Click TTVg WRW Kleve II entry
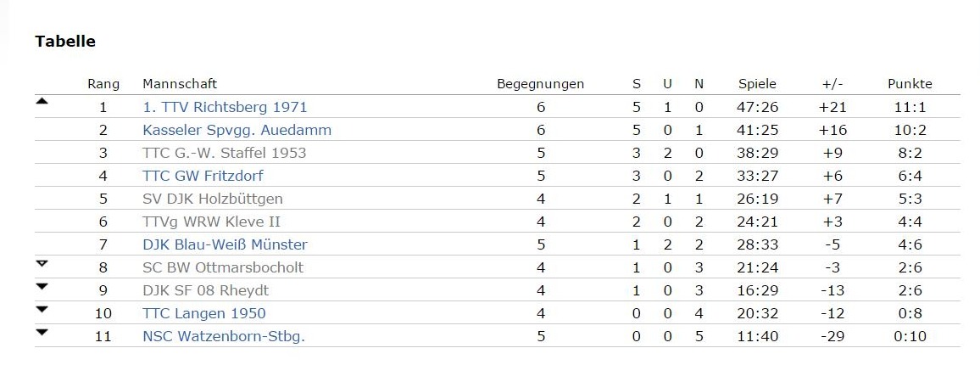Image resolution: width=980 pixels, height=365 pixels. (x=211, y=222)
